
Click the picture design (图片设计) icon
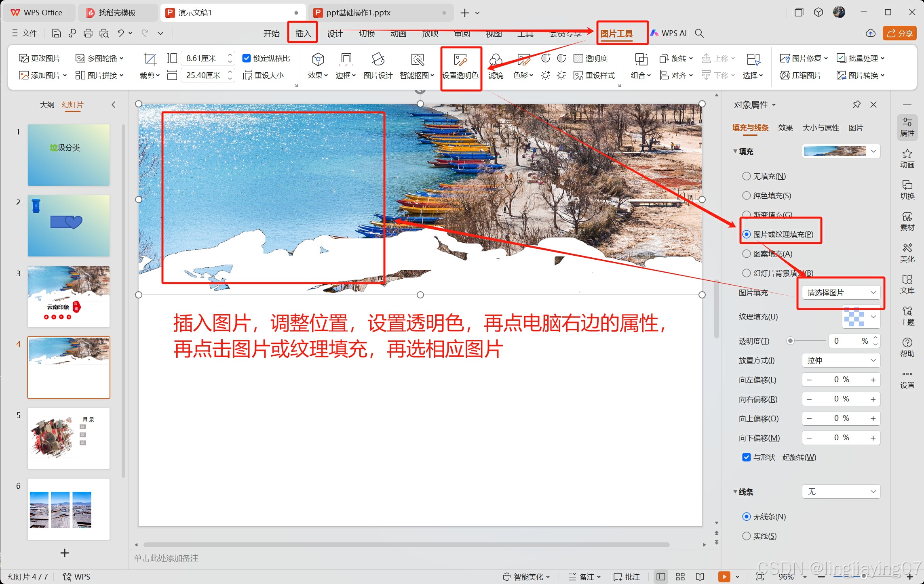(378, 60)
